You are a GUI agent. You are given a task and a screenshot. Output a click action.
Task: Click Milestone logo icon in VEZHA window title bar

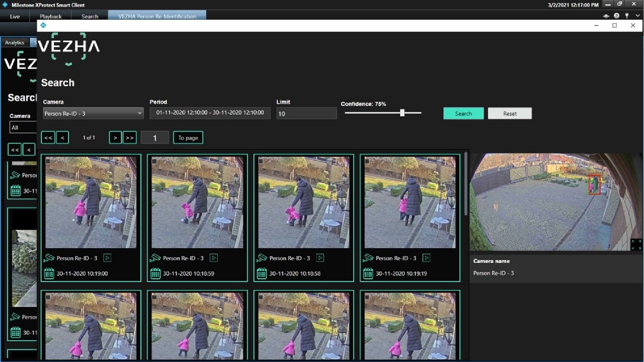pyautogui.click(x=43, y=25)
